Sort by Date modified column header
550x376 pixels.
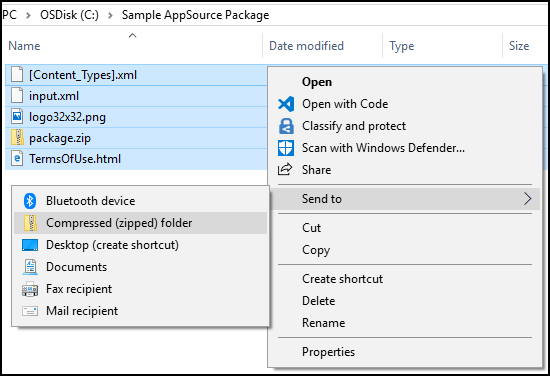(306, 46)
